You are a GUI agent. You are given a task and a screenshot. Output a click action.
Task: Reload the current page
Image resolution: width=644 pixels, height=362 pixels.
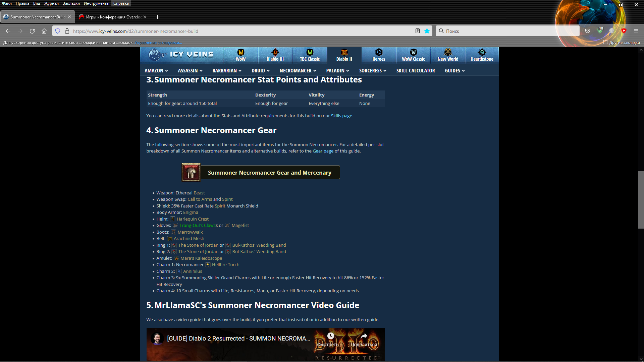[32, 31]
